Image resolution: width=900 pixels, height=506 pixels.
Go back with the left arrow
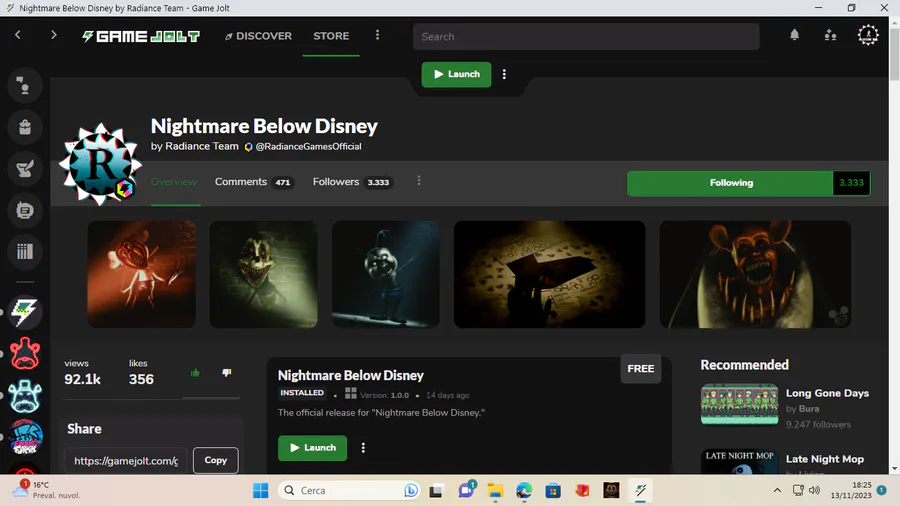point(18,35)
